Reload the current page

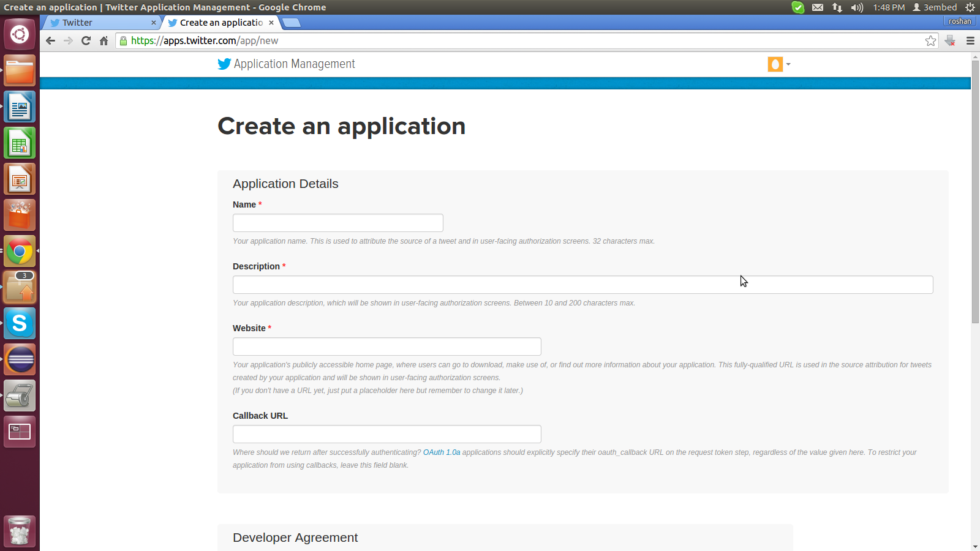point(86,41)
